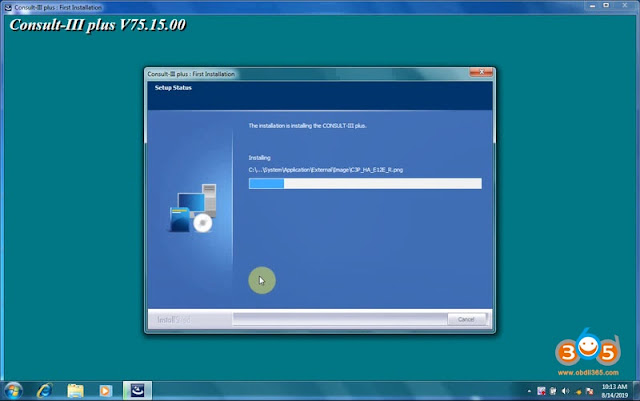The width and height of the screenshot is (640, 401).
Task: Click the yellow diamond tray icon
Action: coord(578,392)
